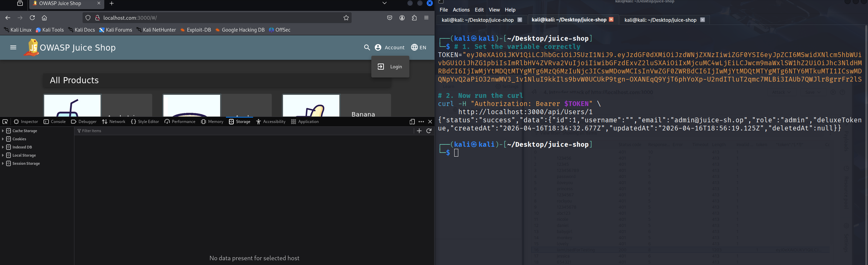Screen dimensions: 868x265
Task: Open the terminal Edit menu
Action: [479, 10]
